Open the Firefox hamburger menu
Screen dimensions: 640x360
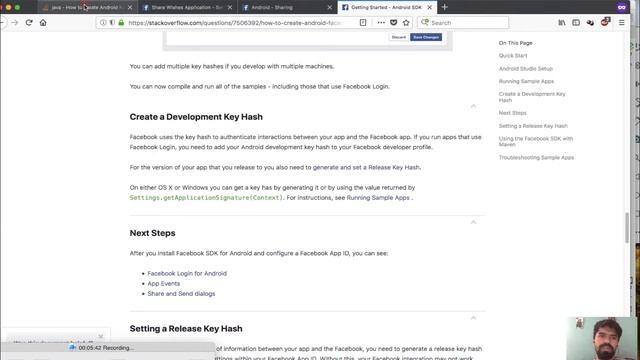pos(622,22)
